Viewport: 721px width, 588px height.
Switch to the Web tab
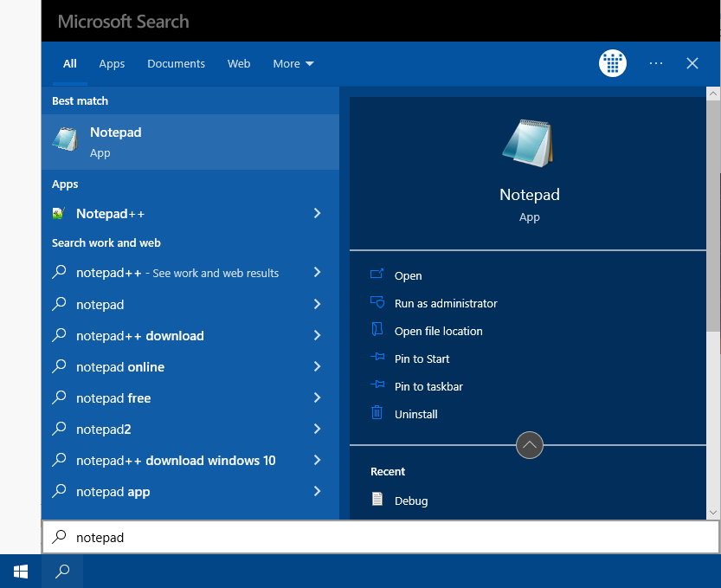coord(239,63)
